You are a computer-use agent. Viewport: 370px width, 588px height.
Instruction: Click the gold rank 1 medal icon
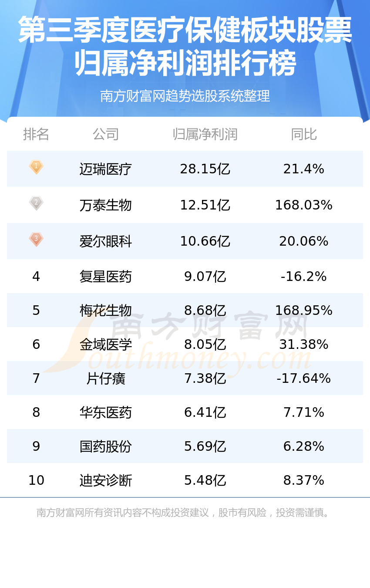point(36,167)
